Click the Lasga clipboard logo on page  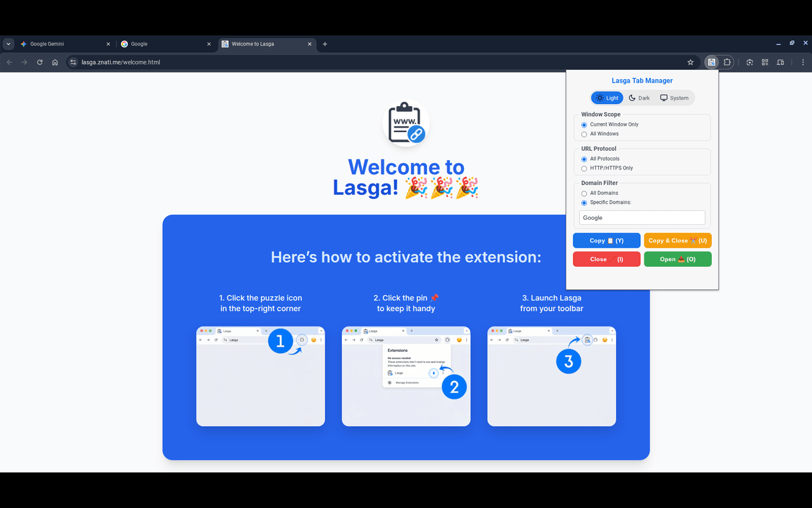coord(406,123)
